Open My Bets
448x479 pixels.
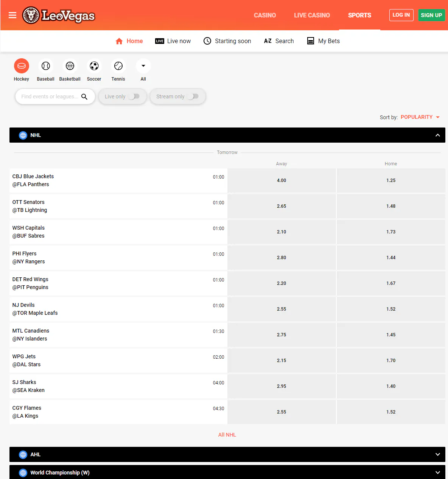click(323, 41)
